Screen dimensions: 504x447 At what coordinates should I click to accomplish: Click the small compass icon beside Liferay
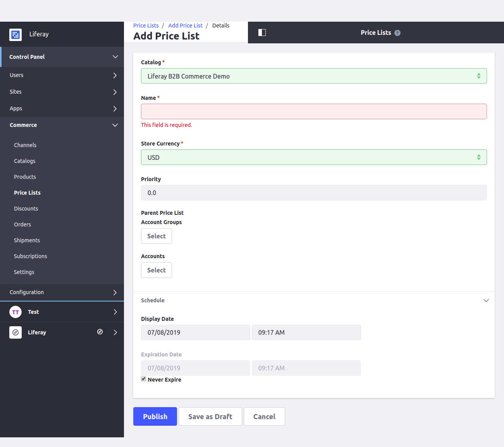[100, 332]
